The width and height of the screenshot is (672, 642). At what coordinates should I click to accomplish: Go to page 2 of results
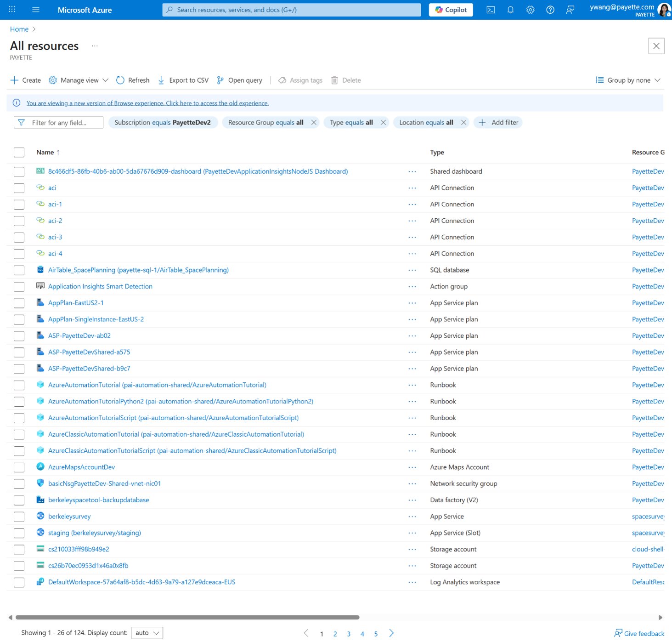(335, 634)
